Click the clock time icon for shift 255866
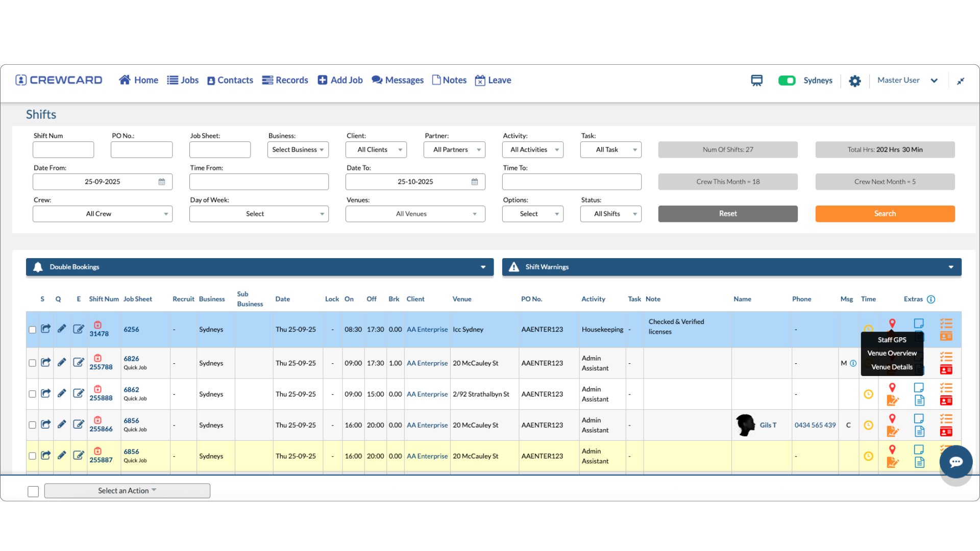Image resolution: width=980 pixels, height=551 pixels. tap(868, 425)
